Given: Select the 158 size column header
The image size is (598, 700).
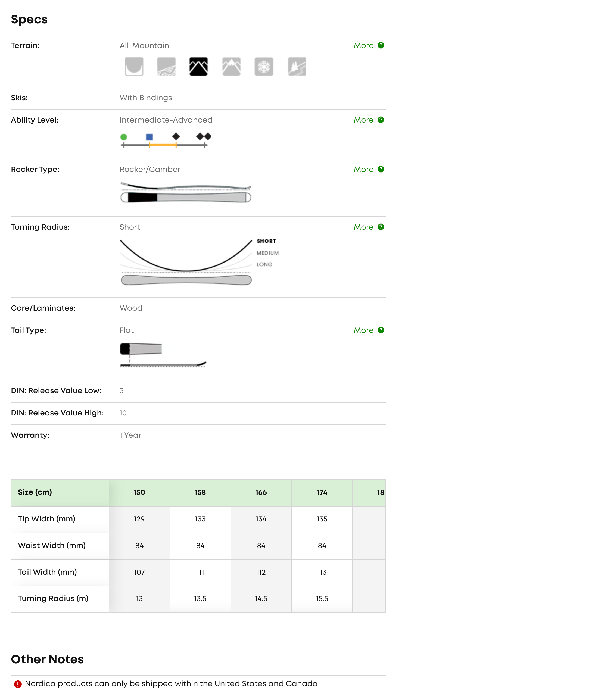Looking at the screenshot, I should pos(200,492).
